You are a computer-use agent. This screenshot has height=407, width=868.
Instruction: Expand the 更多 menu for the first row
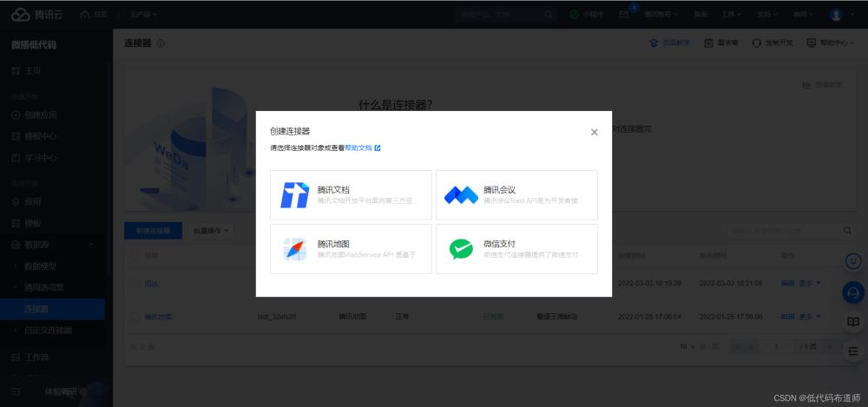pos(809,283)
